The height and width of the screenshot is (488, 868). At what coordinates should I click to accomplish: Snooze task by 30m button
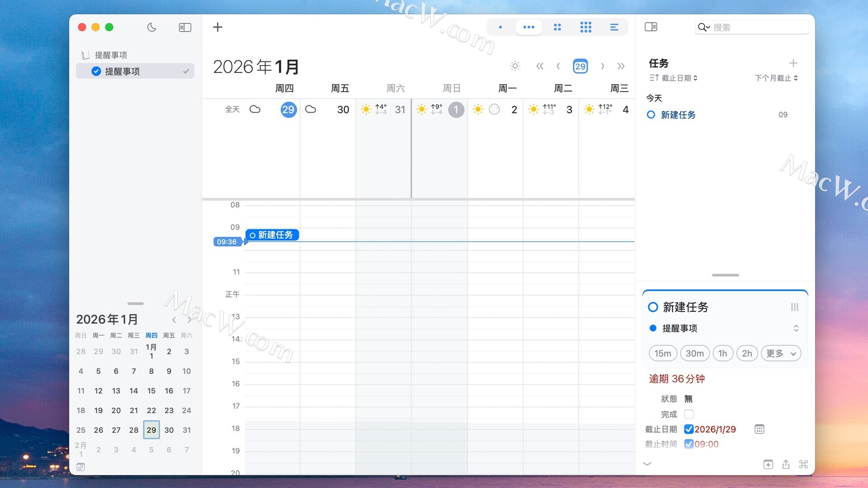coord(694,353)
